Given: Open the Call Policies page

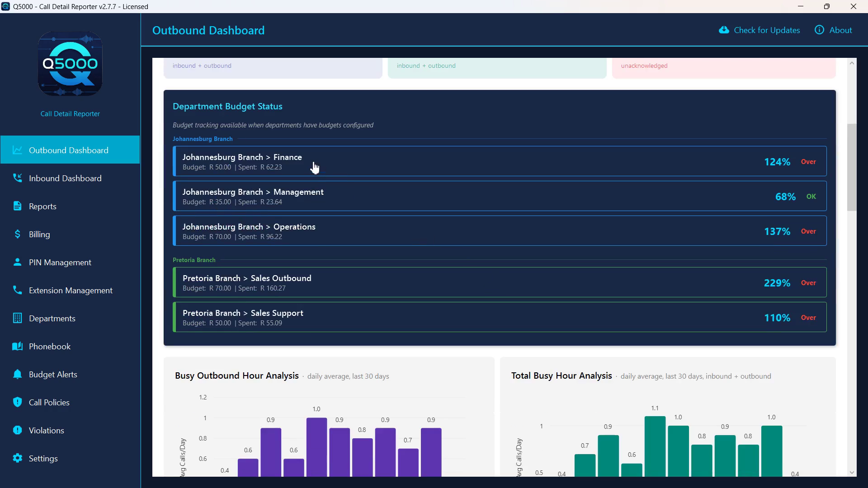Looking at the screenshot, I should [70, 402].
